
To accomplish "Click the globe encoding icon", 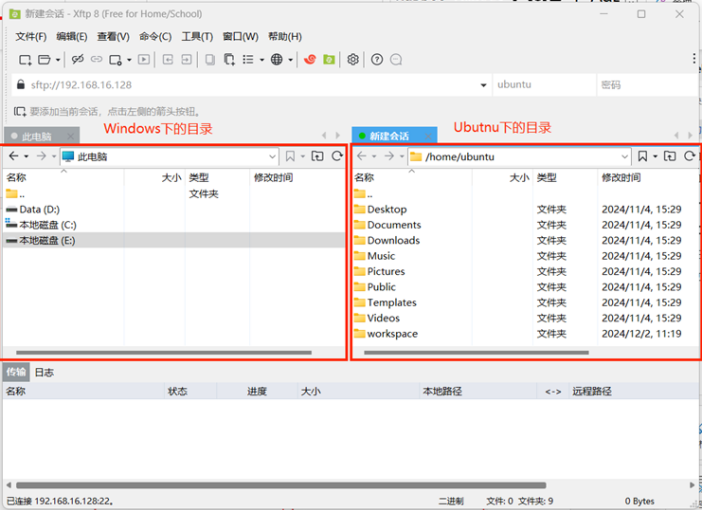I will [277, 59].
